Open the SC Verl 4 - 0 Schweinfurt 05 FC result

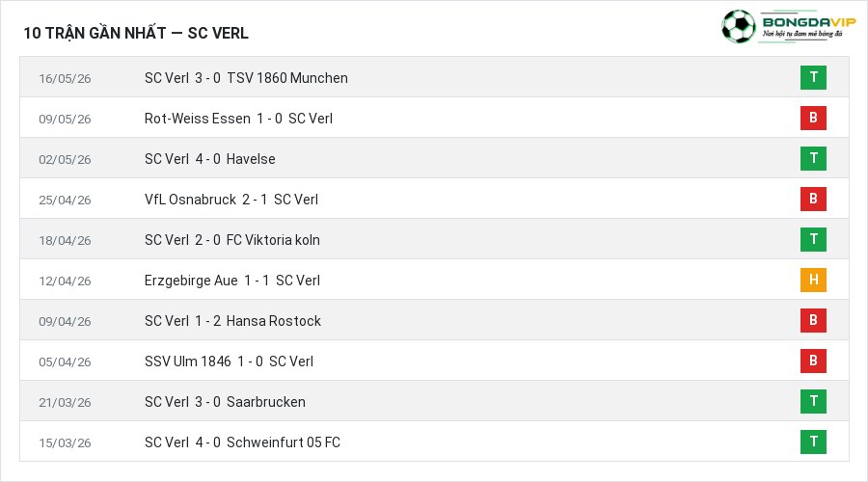tap(242, 442)
